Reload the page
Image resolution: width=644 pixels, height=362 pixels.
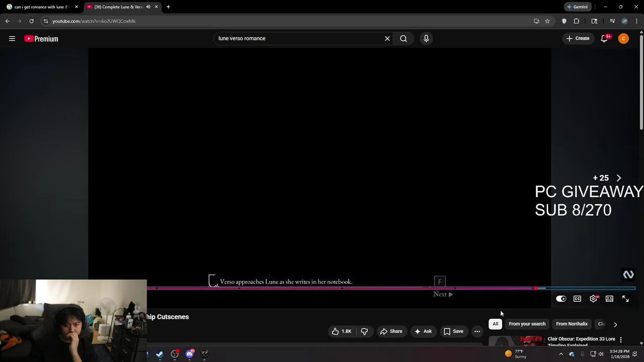click(x=31, y=21)
